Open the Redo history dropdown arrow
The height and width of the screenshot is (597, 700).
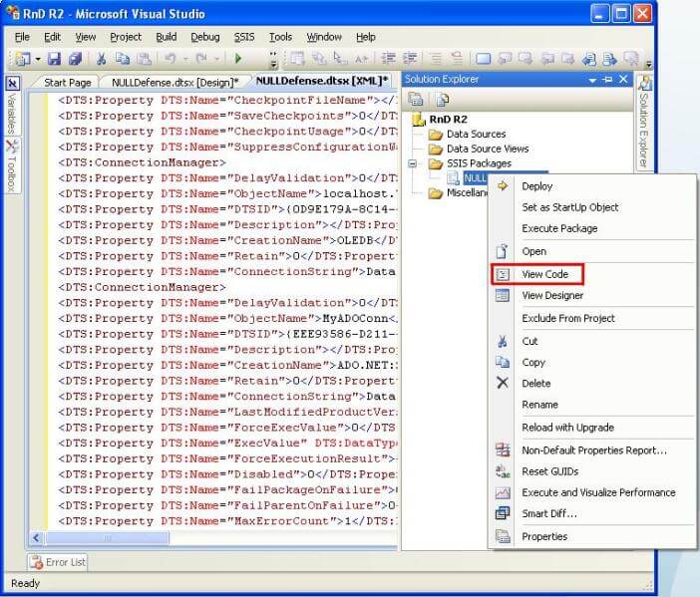(x=216, y=59)
